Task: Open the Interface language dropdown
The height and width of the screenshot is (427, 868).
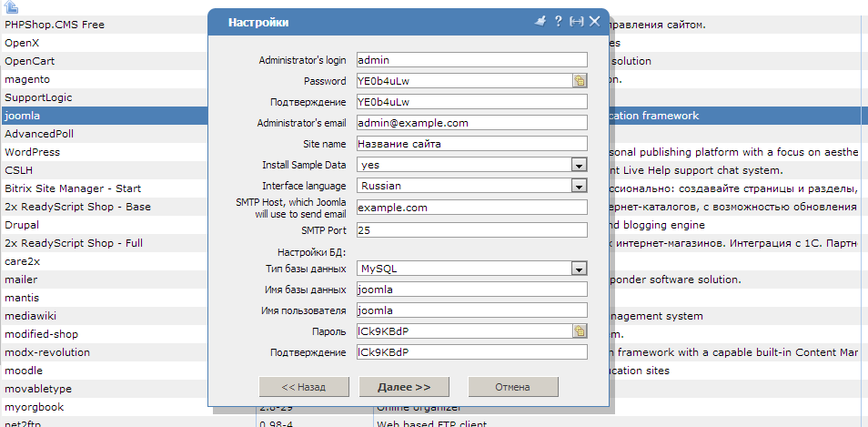Action: [x=579, y=186]
